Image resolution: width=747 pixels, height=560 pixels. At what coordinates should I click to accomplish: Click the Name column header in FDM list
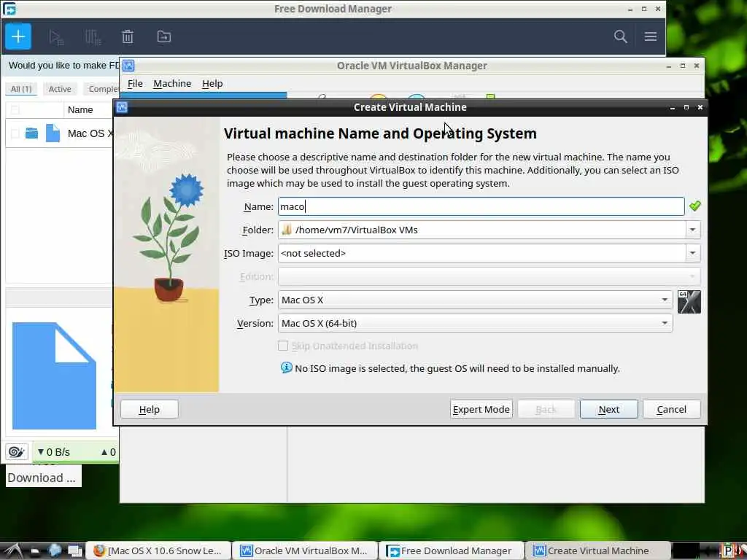80,110
